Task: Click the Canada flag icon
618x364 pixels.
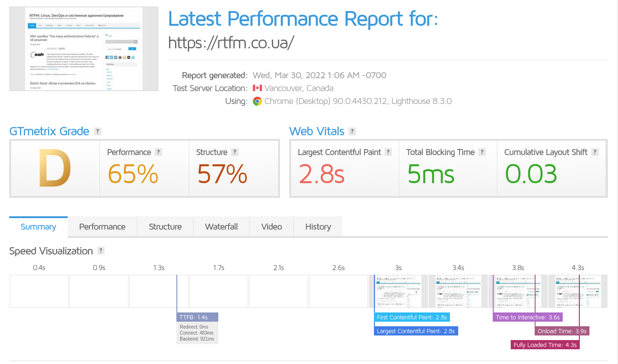Action: (257, 88)
